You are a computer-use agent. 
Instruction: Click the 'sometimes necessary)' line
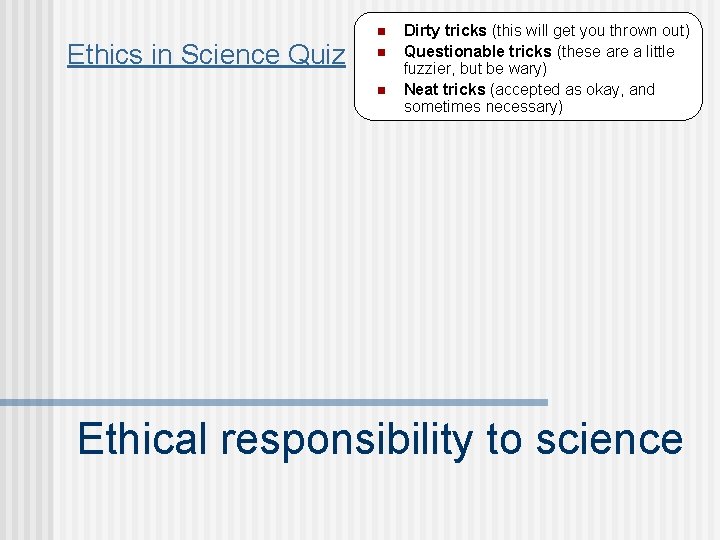[x=483, y=107]
